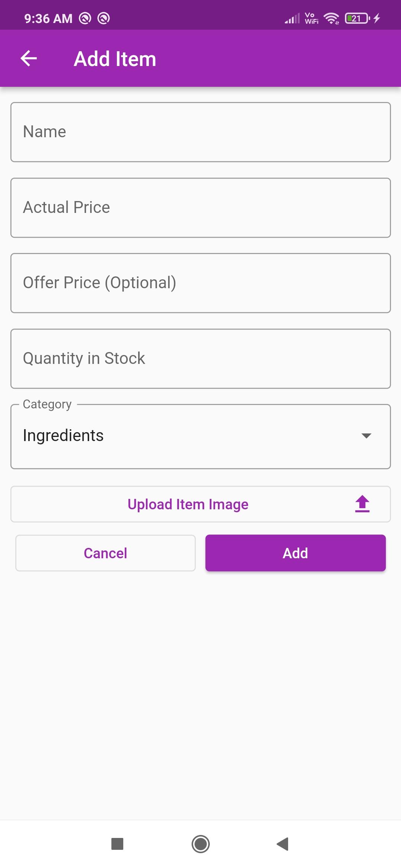Go back using the header arrow
Screen dimensions: 401x868
(29, 59)
